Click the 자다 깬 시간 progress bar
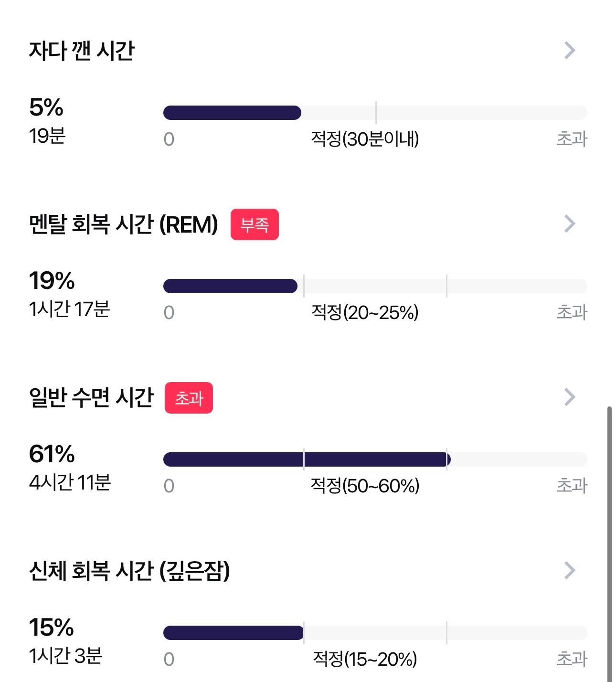This screenshot has width=616, height=682. [375, 113]
